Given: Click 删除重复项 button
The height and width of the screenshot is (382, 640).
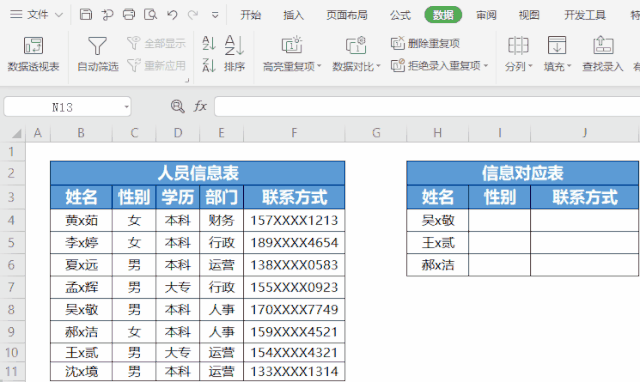Looking at the screenshot, I should click(425, 43).
